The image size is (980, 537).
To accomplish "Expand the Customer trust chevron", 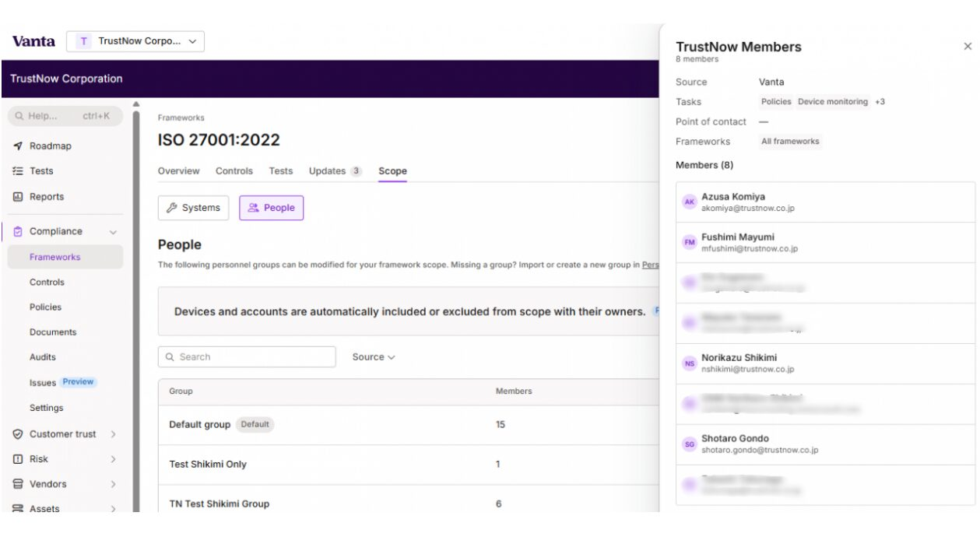I will 113,434.
